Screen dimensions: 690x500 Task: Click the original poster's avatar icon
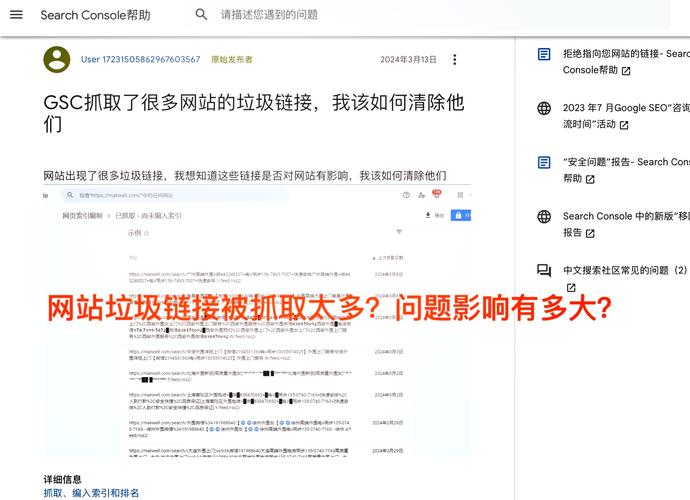[x=57, y=59]
